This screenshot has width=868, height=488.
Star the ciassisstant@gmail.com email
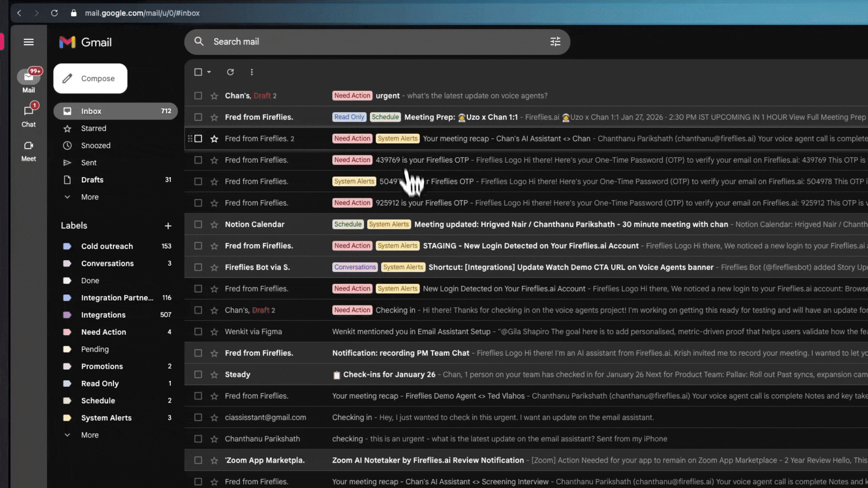click(x=214, y=418)
